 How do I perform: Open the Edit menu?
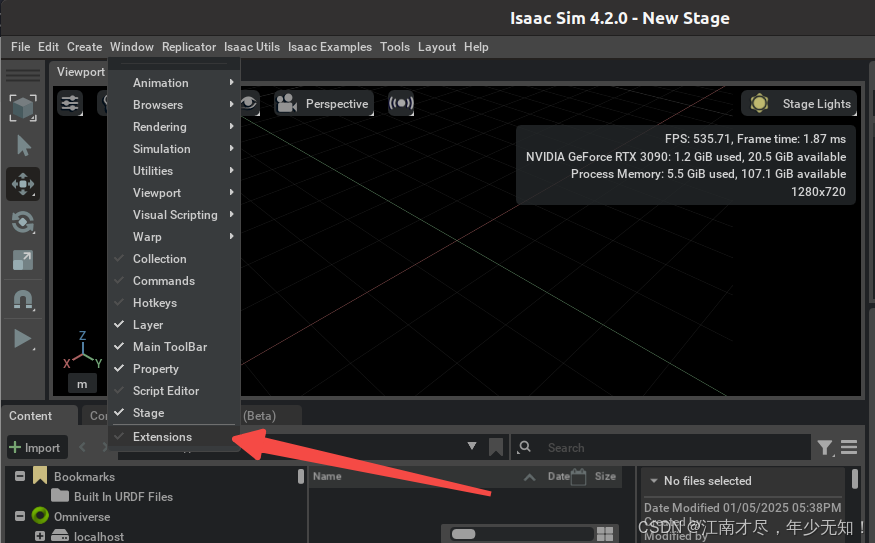pyautogui.click(x=49, y=47)
